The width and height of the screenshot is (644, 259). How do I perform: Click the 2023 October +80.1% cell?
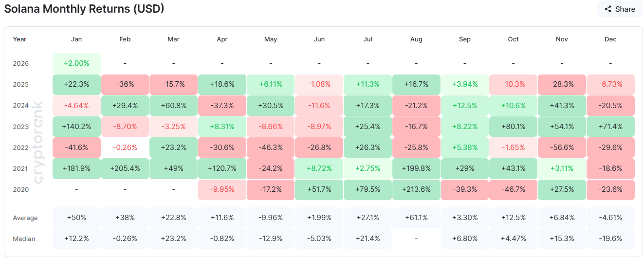[513, 127]
